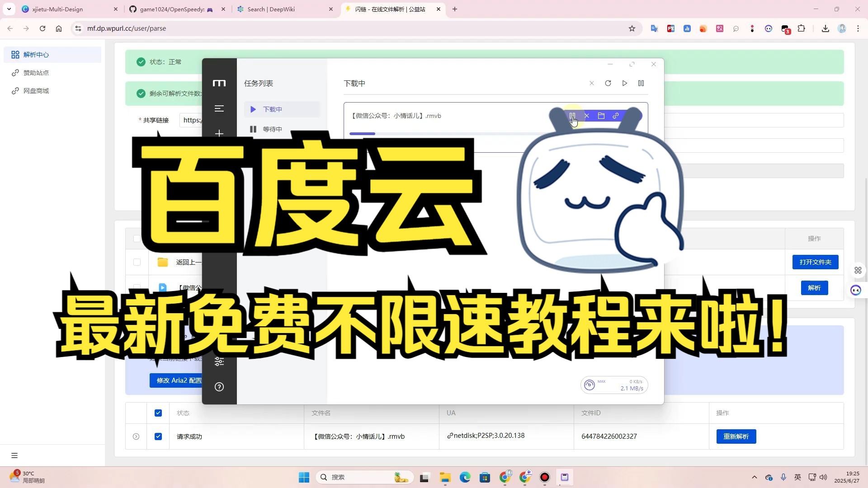This screenshot has width=868, height=488.
Task: Collapse the web sidebar with the bottom hamburger icon
Action: pos(14,455)
